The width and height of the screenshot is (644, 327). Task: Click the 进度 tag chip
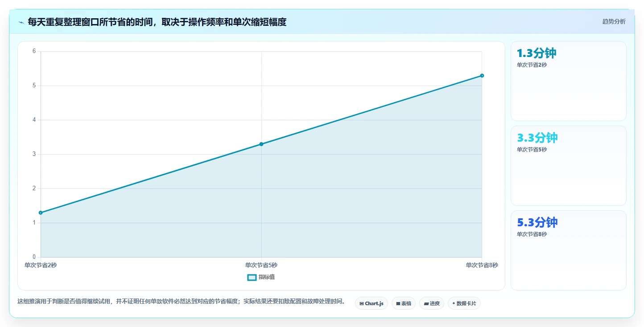point(432,303)
